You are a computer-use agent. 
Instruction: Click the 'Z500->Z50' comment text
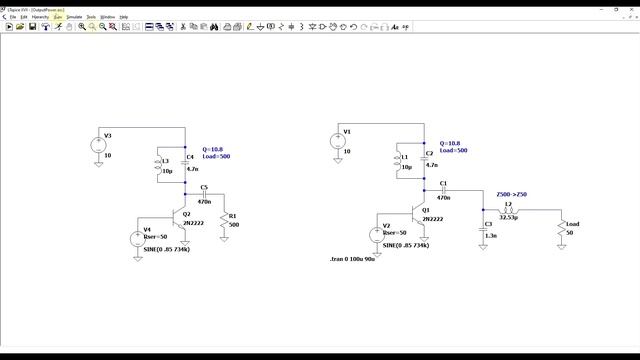click(x=511, y=194)
